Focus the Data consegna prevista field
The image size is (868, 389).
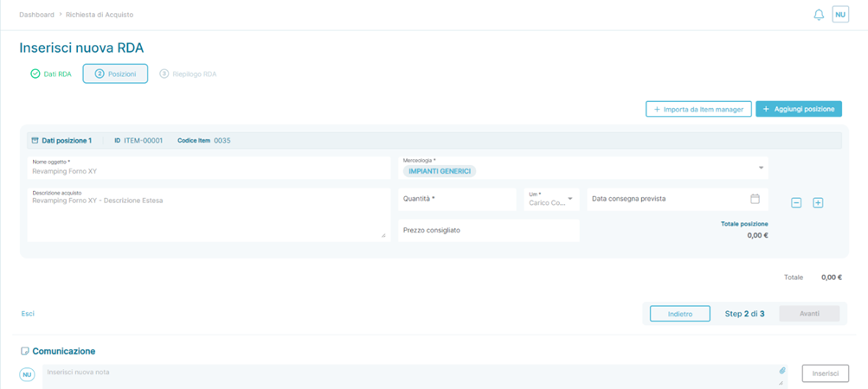pos(678,199)
